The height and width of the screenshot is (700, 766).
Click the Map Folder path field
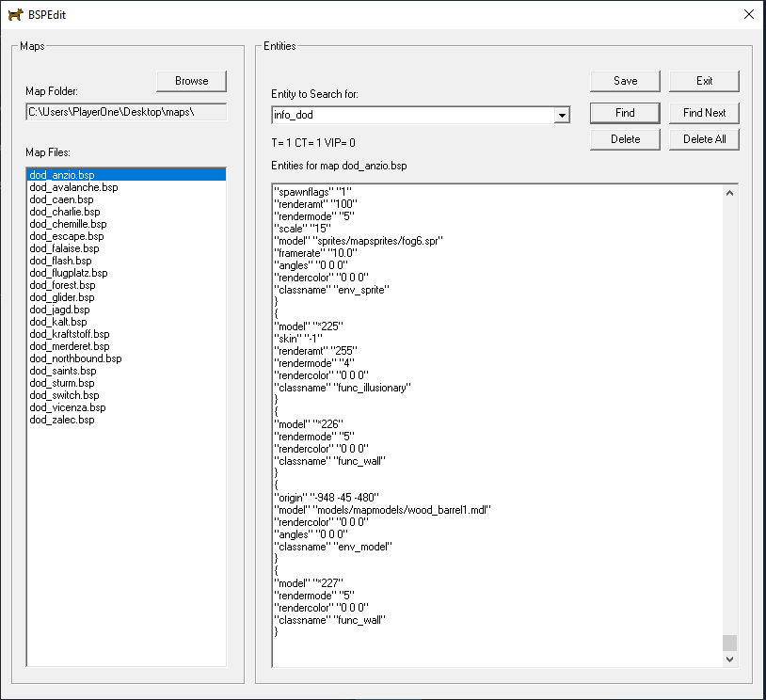[126, 112]
